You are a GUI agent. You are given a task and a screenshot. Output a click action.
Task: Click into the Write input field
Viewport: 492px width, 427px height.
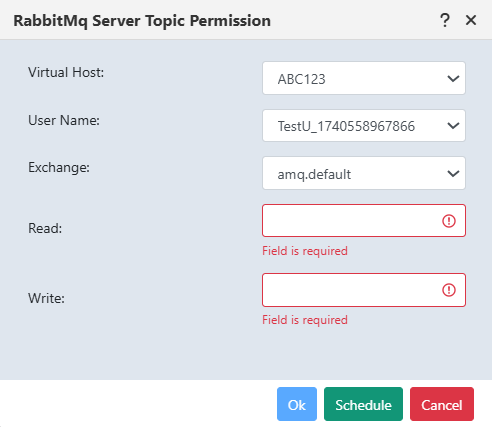tap(364, 290)
